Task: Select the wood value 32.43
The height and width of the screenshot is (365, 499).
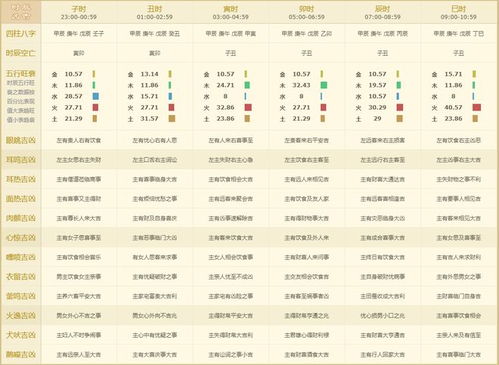Action: pos(301,85)
